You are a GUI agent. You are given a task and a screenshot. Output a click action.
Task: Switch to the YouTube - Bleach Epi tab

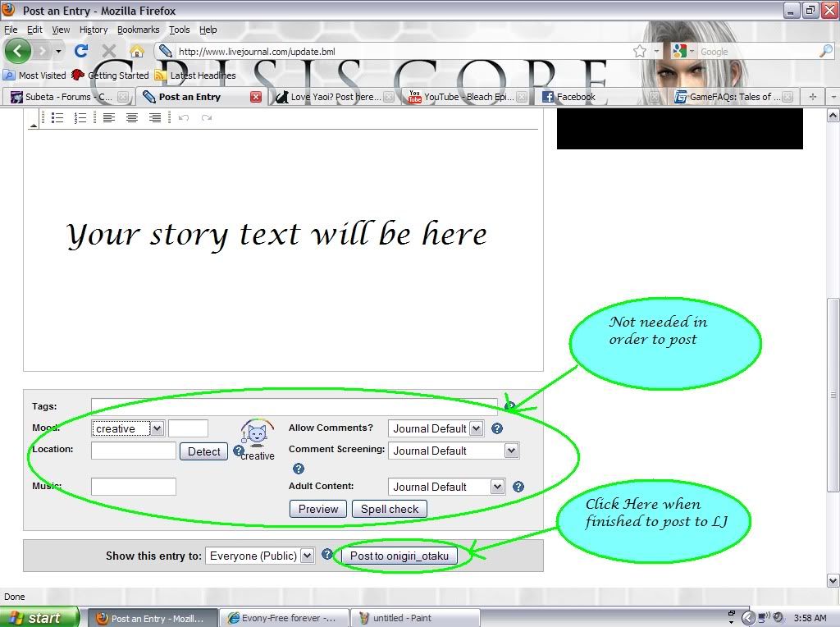click(x=467, y=97)
